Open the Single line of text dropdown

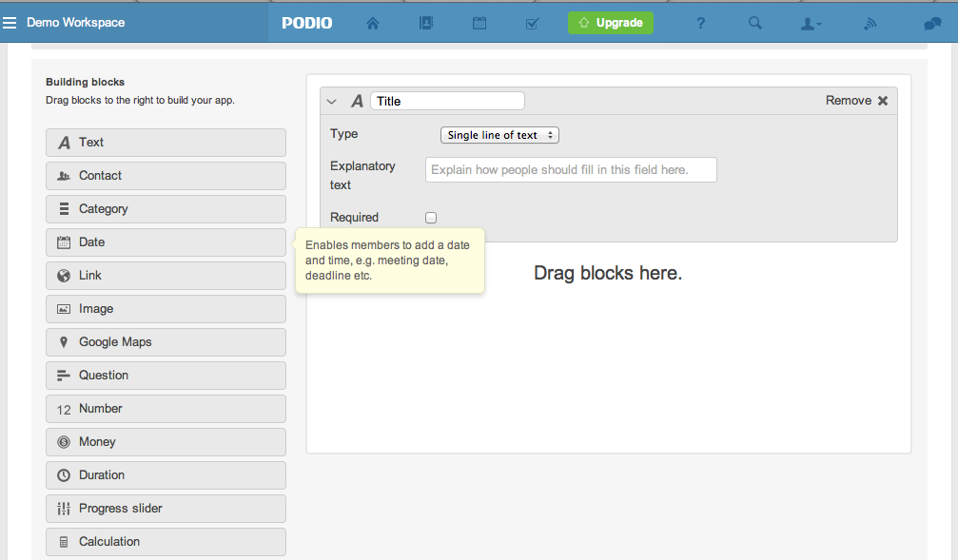(x=499, y=135)
